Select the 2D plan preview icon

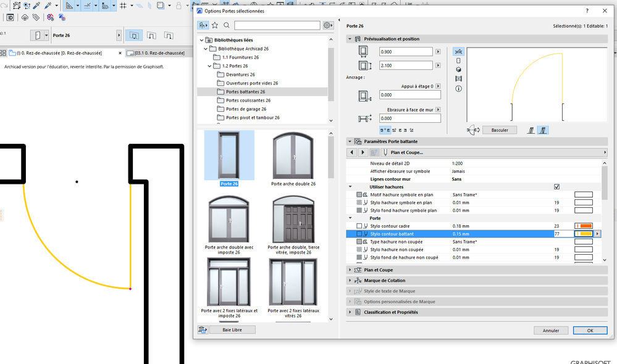pos(458,51)
